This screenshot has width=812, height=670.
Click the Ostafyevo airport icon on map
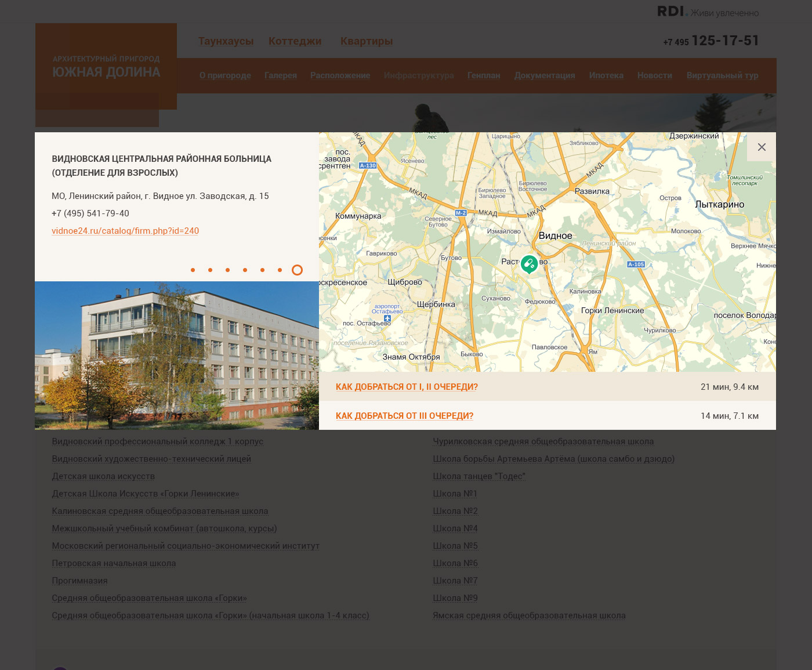tap(387, 318)
